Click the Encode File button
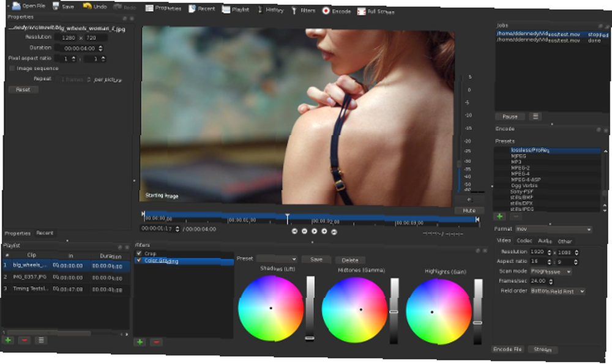This screenshot has height=364, width=612. pos(508,349)
